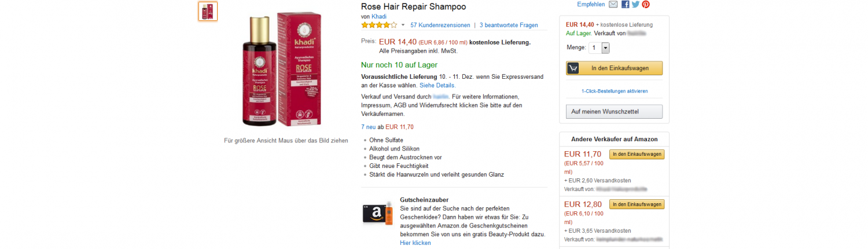
Task: Pin the product with the Pinterest icon
Action: click(x=646, y=5)
